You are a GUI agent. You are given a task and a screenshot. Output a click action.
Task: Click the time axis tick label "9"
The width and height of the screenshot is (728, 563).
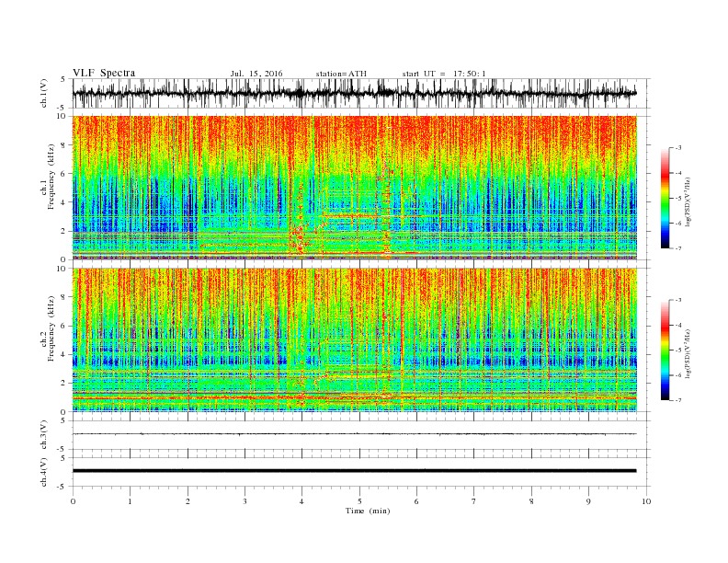click(588, 501)
